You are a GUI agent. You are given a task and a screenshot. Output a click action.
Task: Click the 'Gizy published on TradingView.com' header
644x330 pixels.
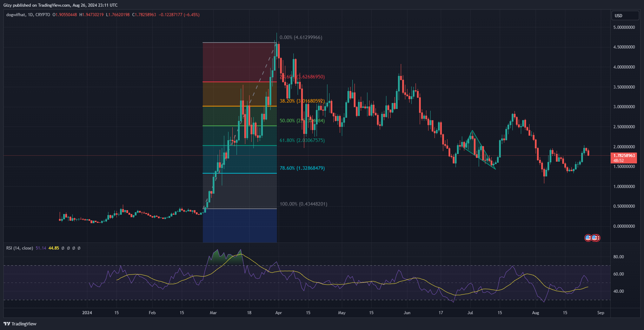(37, 5)
